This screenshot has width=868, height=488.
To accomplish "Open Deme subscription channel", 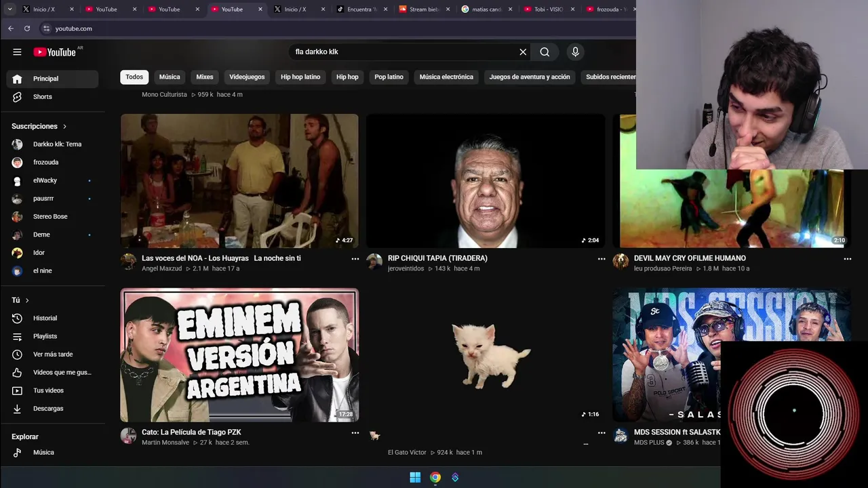I will coord(52,235).
